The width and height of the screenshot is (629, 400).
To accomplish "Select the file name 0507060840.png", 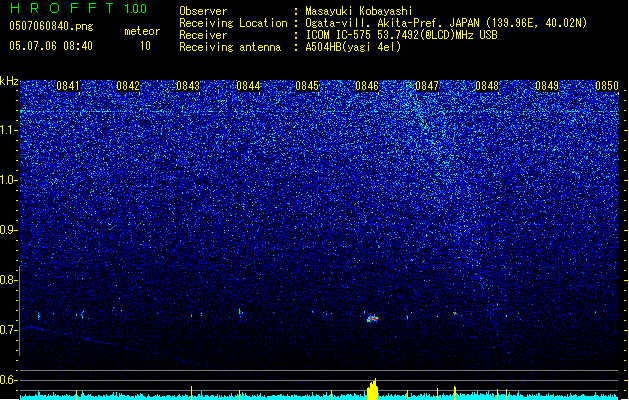I will (51, 26).
